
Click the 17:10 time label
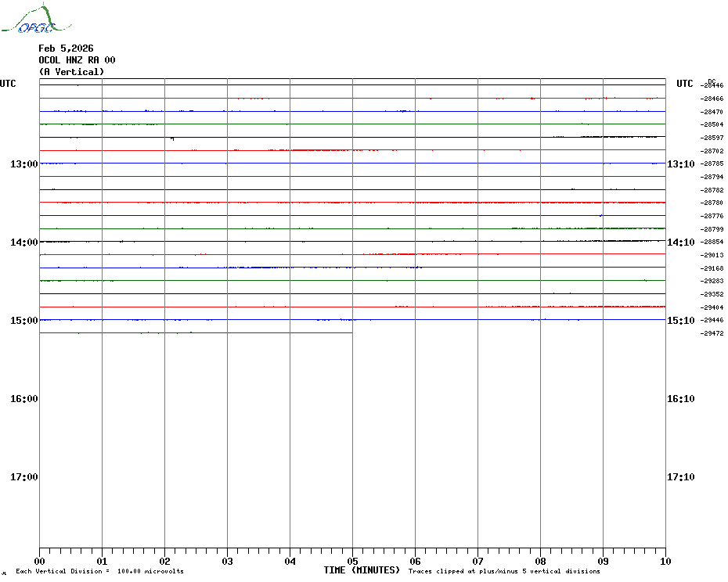coord(680,477)
